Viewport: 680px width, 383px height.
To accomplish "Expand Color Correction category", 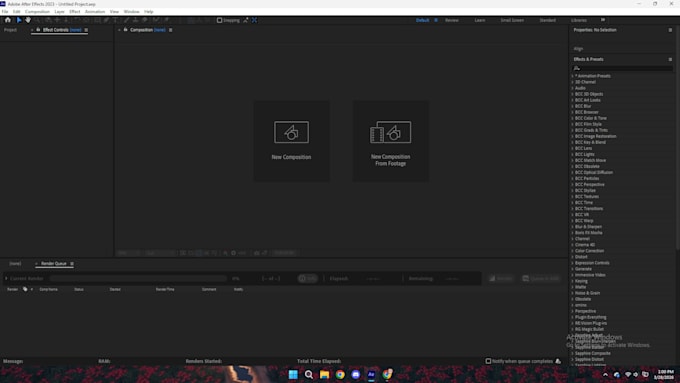I will click(572, 251).
